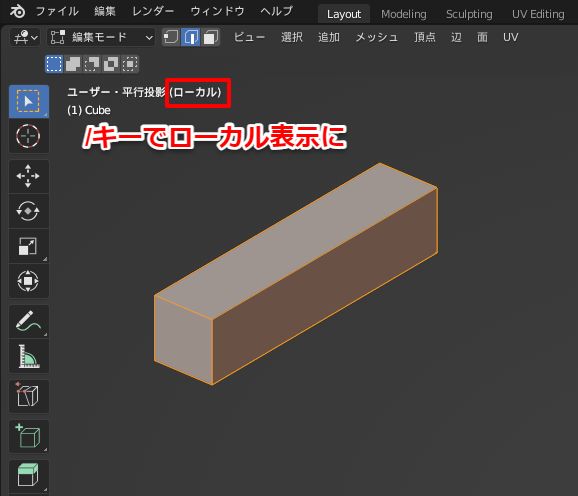Screen dimensions: 578x496
Task: Toggle edge select mode
Action: (191, 37)
